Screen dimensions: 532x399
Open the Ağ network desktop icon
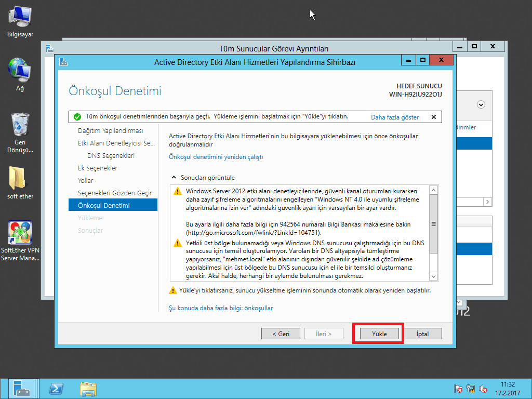point(20,75)
